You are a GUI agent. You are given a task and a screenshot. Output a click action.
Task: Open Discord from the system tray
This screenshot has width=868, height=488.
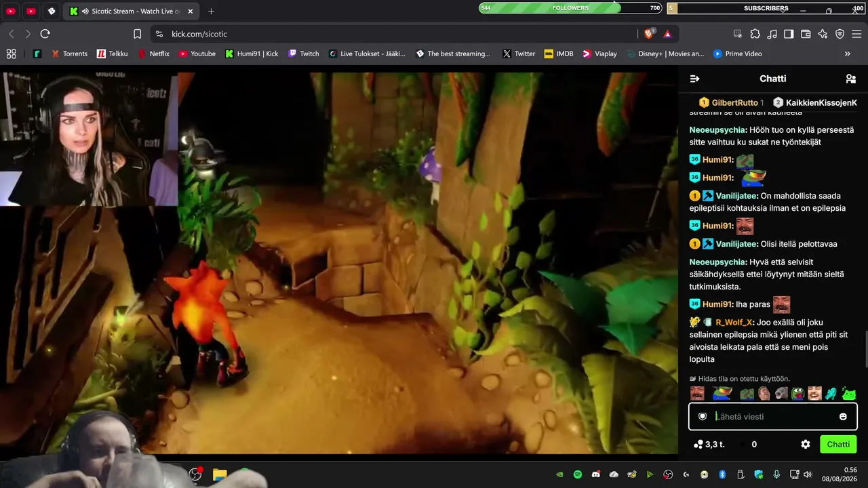(x=596, y=474)
